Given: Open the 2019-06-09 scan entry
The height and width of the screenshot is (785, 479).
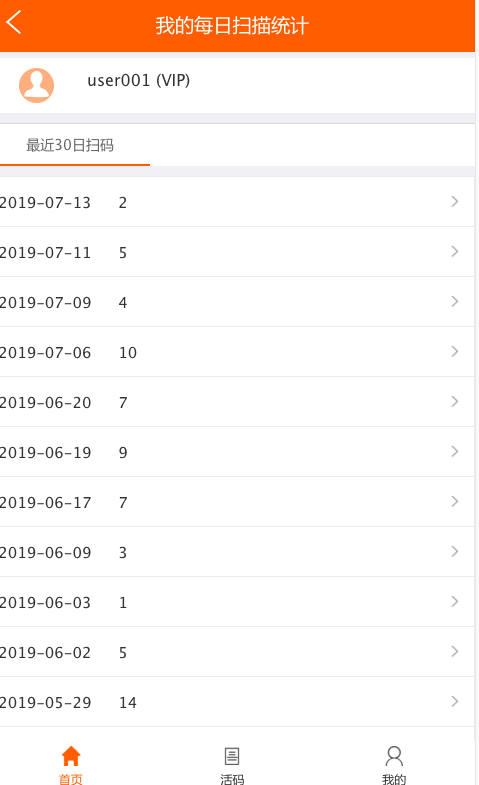Looking at the screenshot, I should pos(237,552).
